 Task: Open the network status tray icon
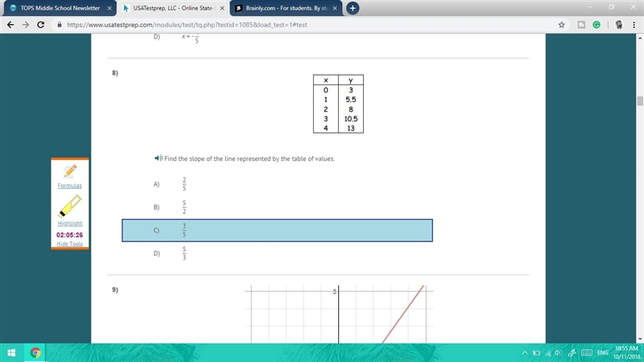(548, 352)
